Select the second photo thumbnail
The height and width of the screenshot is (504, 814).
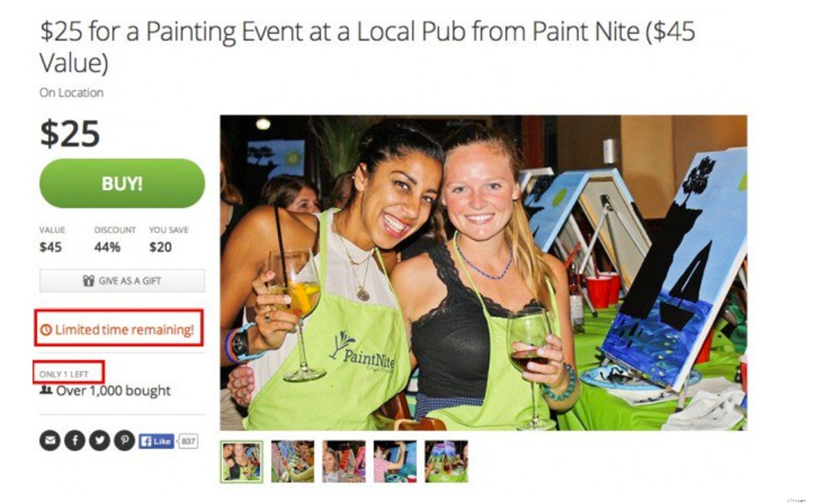(293, 461)
